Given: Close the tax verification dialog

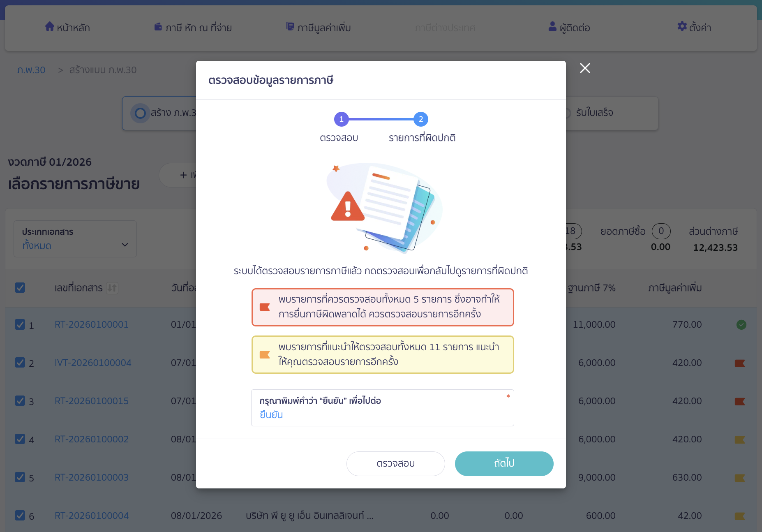Looking at the screenshot, I should point(585,68).
